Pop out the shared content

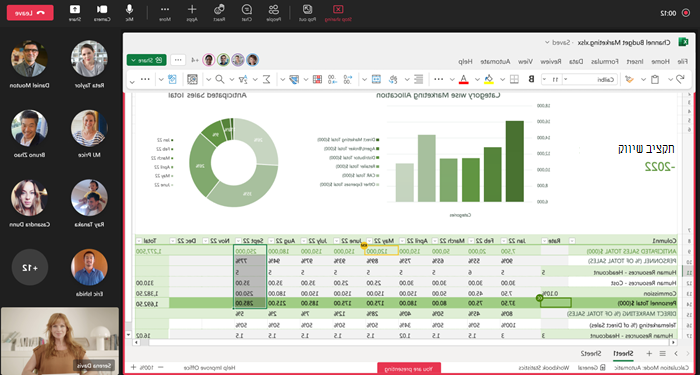pos(308,12)
